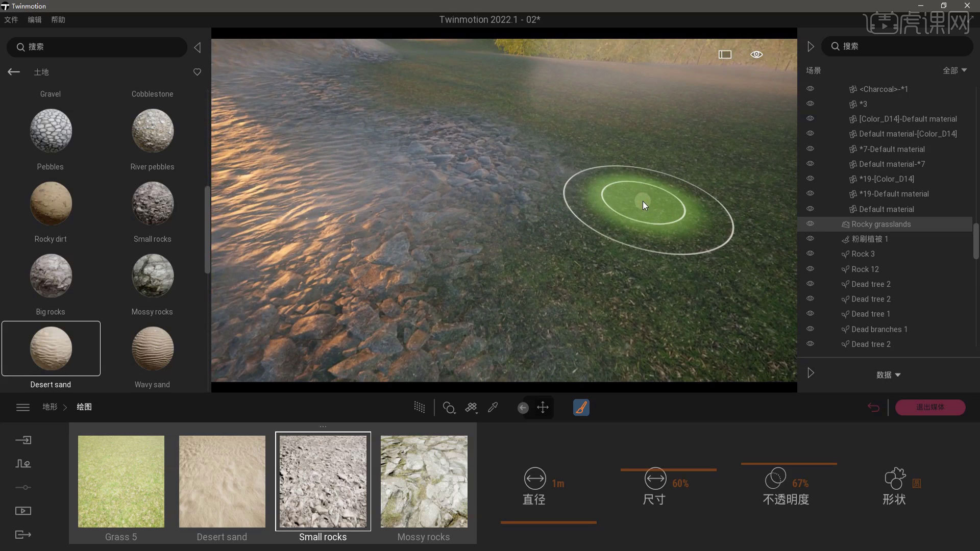The width and height of the screenshot is (980, 551).
Task: Open the import icon in left dock
Action: pos(23,440)
